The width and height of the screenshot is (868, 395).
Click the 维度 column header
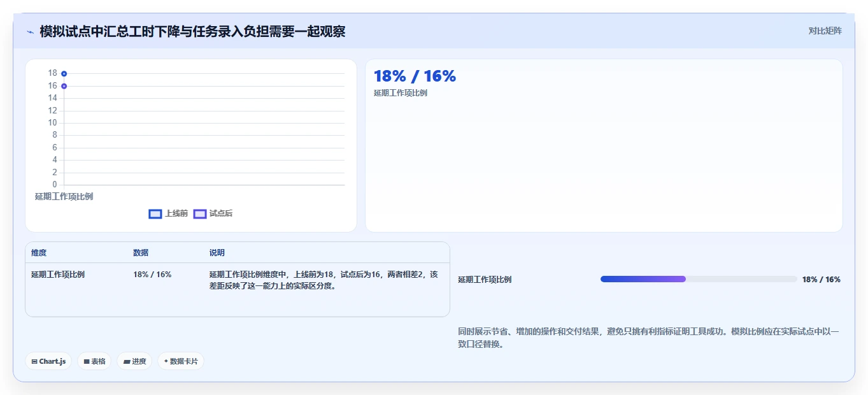[x=39, y=253]
